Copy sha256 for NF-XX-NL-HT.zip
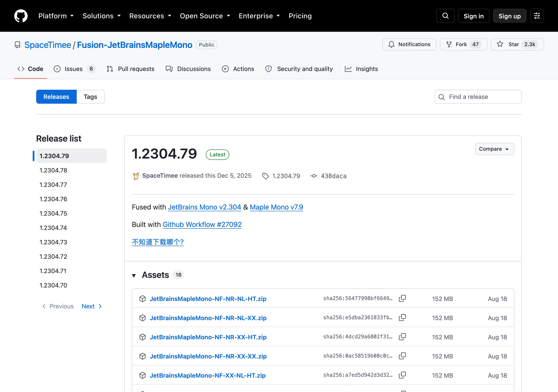Screen dimensions: 558x392 click(402, 375)
